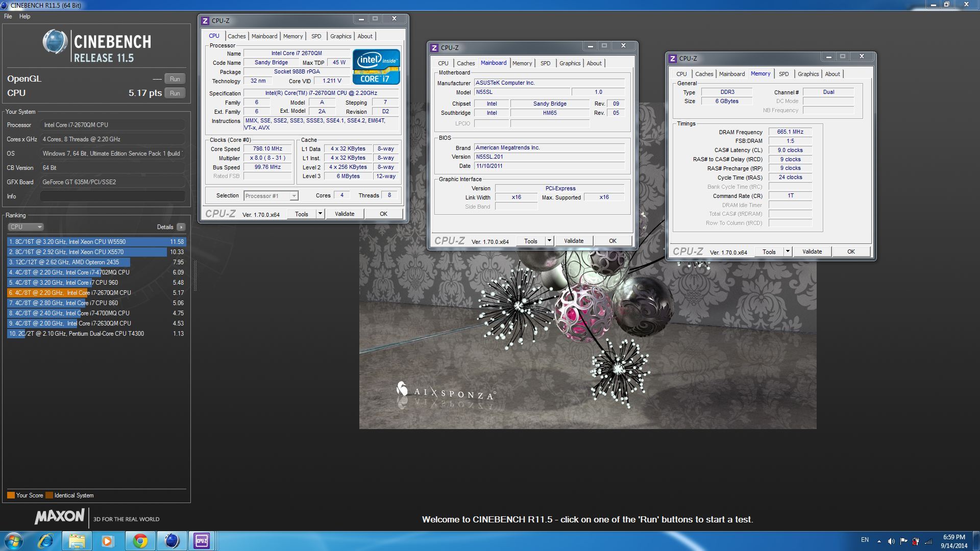
Task: Select ranking row Xeon CPU W5590
Action: coord(96,242)
